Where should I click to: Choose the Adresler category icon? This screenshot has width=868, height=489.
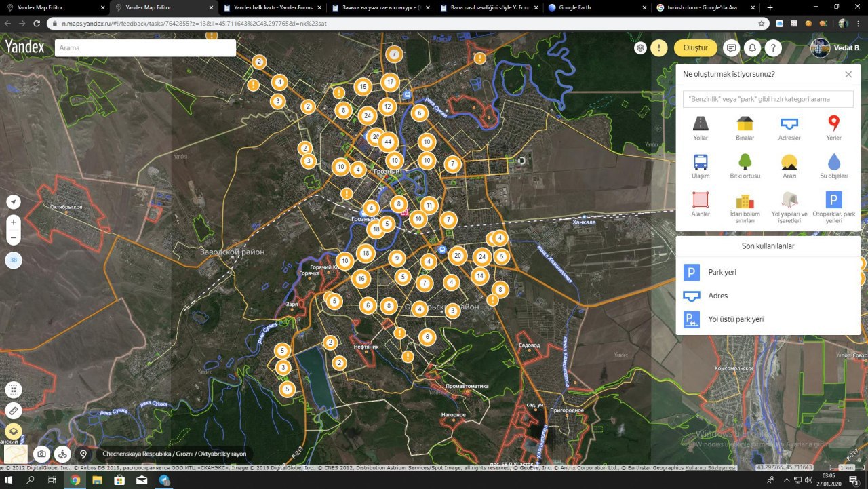click(789, 123)
